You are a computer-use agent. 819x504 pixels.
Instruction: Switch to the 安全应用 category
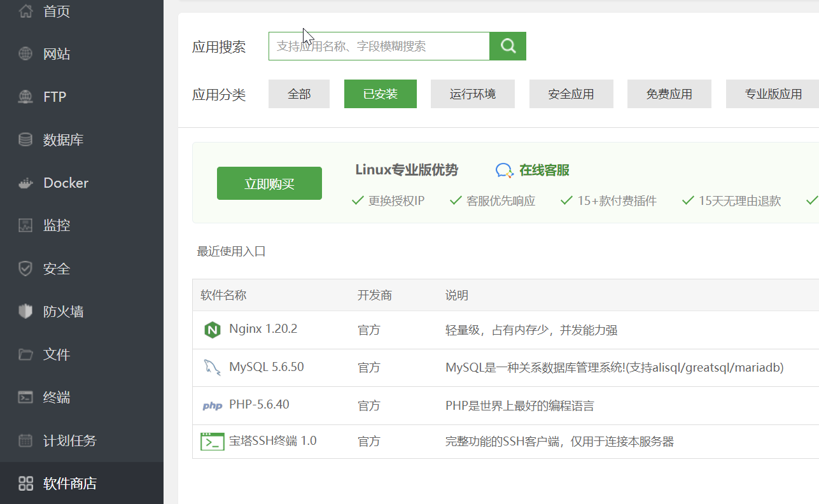pyautogui.click(x=571, y=94)
